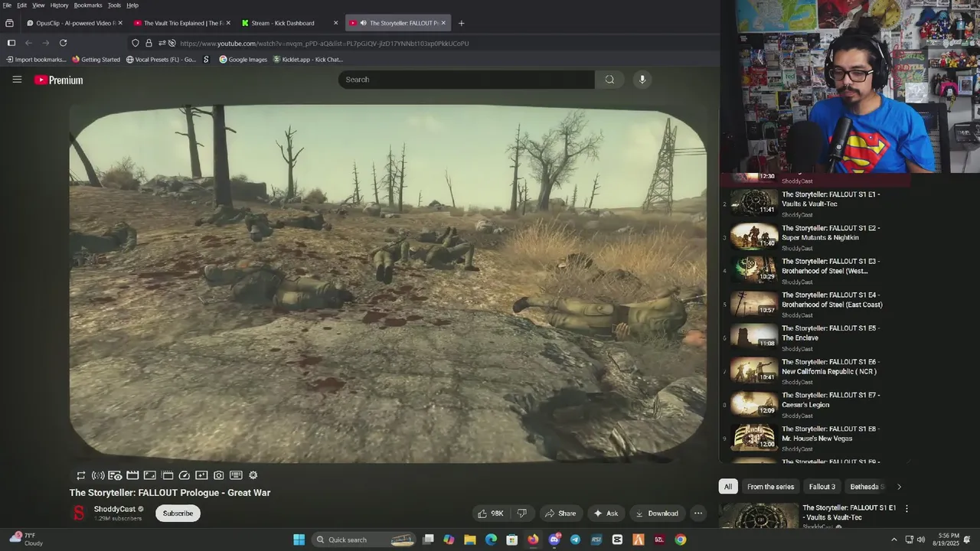Play S1 E7 Caesar's Legion playlist item
The height and width of the screenshot is (551, 980).
pos(815,405)
